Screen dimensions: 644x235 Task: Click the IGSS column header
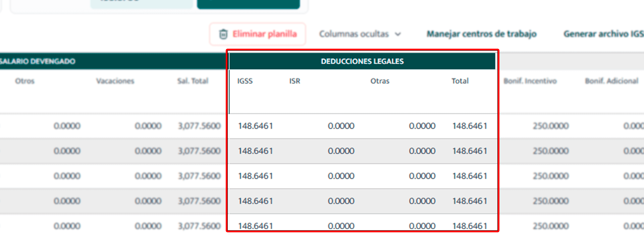point(245,81)
